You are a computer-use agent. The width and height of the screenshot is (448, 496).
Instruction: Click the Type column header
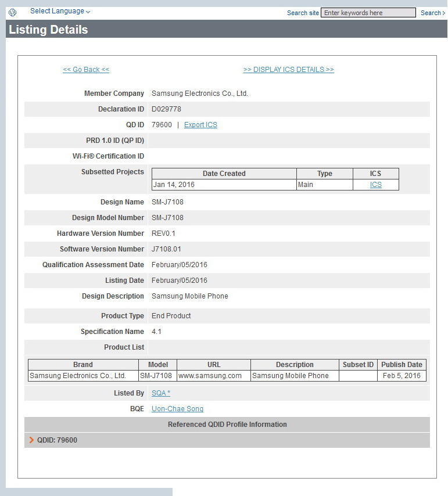[325, 174]
